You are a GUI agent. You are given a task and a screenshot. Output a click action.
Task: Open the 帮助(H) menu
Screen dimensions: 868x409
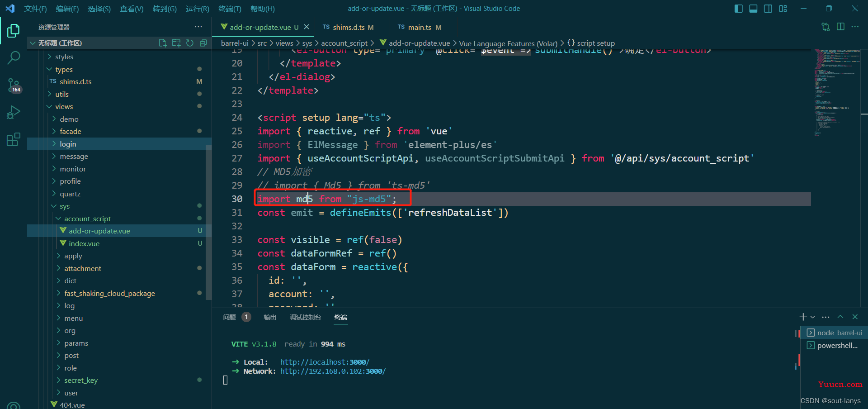(263, 9)
